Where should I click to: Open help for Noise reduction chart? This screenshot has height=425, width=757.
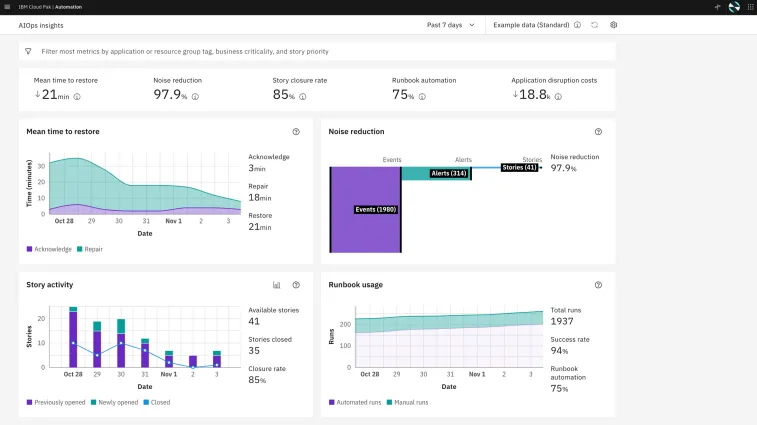(598, 132)
